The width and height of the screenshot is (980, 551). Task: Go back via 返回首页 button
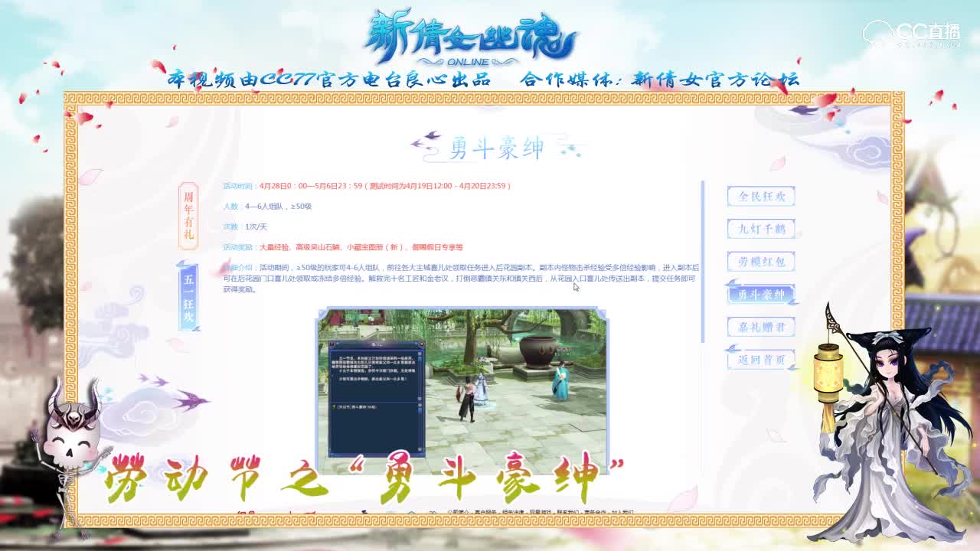click(761, 359)
